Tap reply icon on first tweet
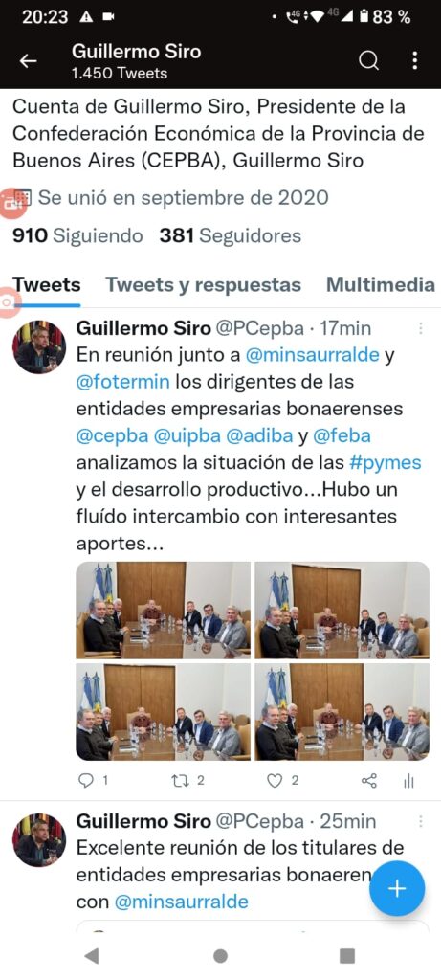 point(87,780)
